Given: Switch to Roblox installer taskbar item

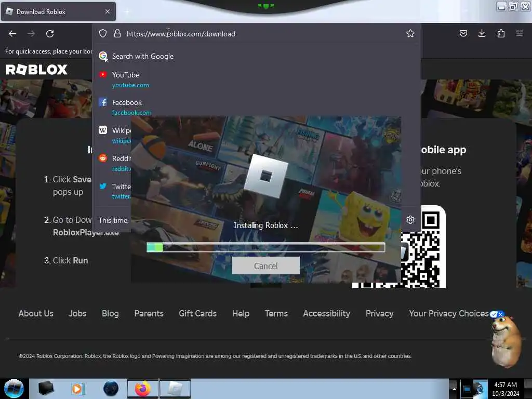Looking at the screenshot, I should coord(175,389).
